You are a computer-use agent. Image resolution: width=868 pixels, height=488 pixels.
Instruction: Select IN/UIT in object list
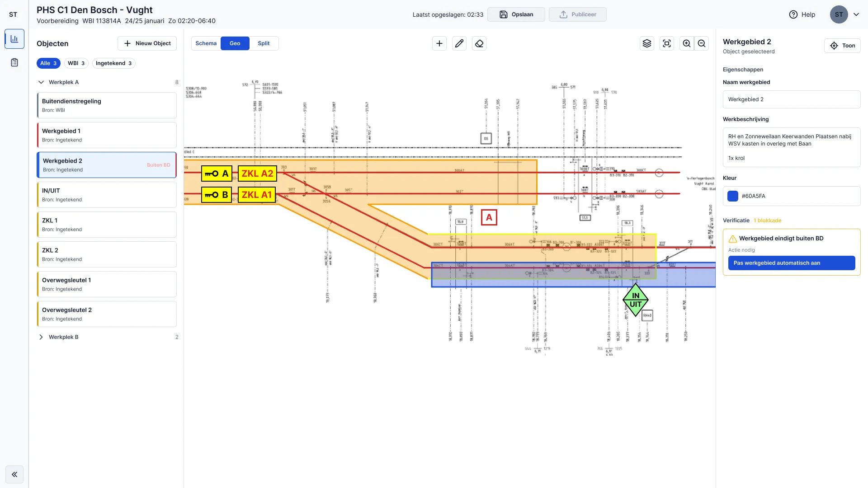click(107, 195)
